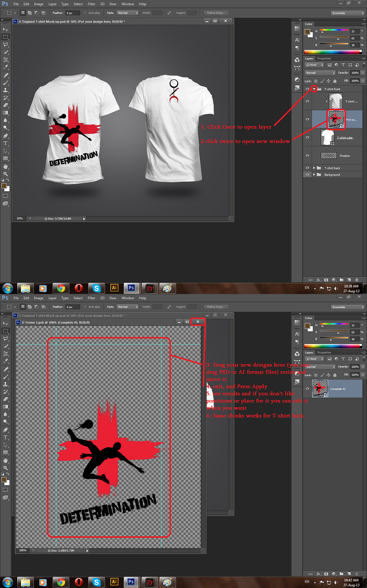This screenshot has height=588, width=367.
Task: Select the Pen tool in the 10:38 AM screenshot
Action: pos(6,135)
